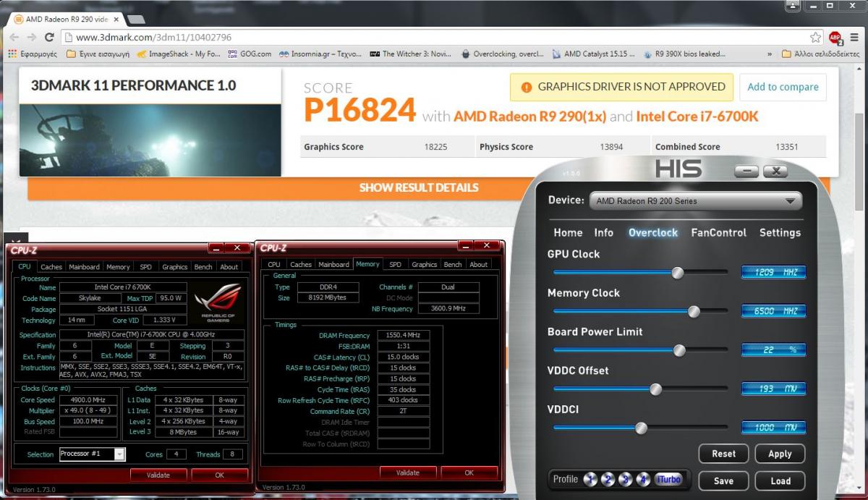Click the VDDCI slider handle
The width and height of the screenshot is (868, 500).
point(641,428)
